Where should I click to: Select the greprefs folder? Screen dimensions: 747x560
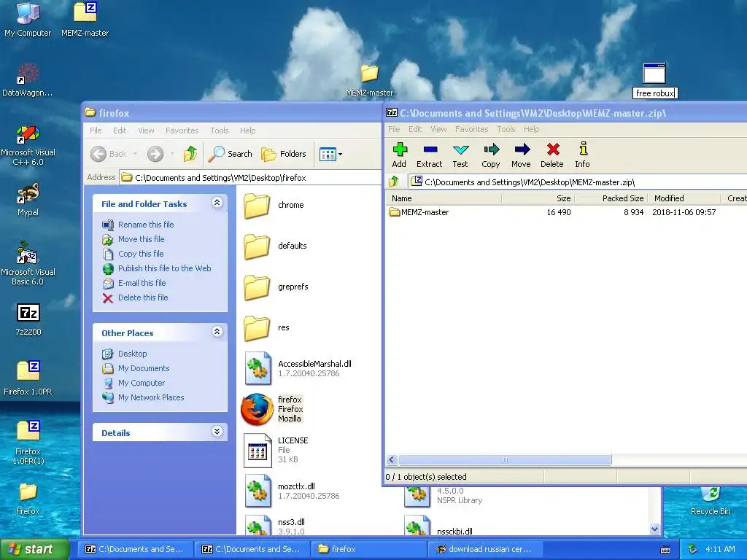click(276, 287)
